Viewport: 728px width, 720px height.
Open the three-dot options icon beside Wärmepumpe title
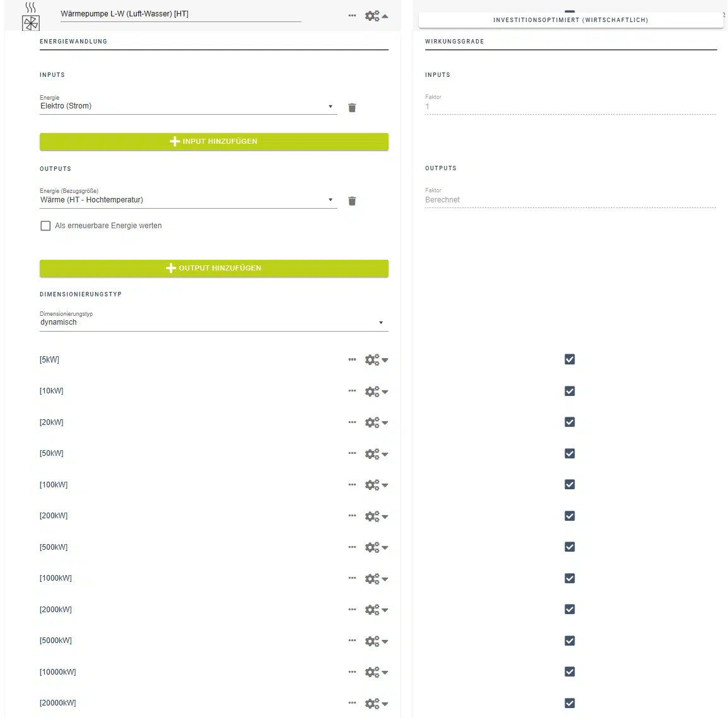[x=352, y=16]
